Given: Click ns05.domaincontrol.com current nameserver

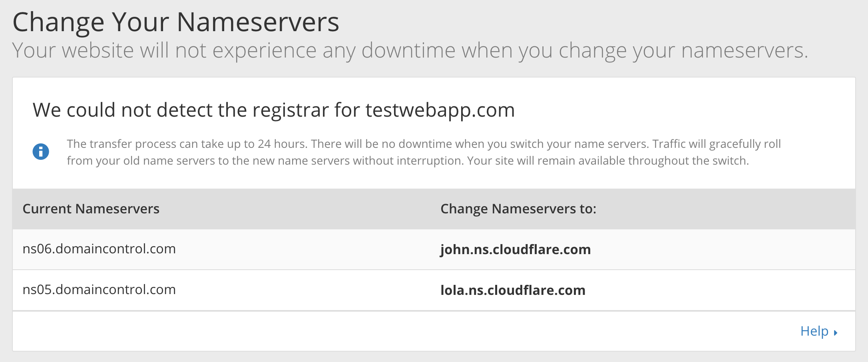Looking at the screenshot, I should [x=99, y=290].
